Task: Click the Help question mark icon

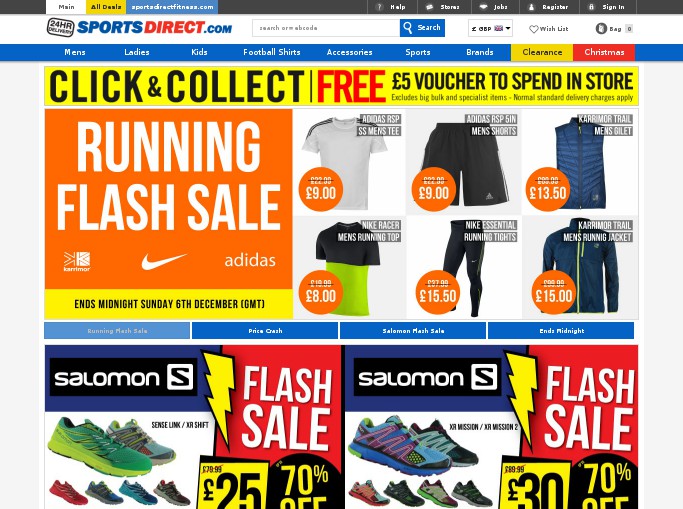Action: [x=379, y=7]
